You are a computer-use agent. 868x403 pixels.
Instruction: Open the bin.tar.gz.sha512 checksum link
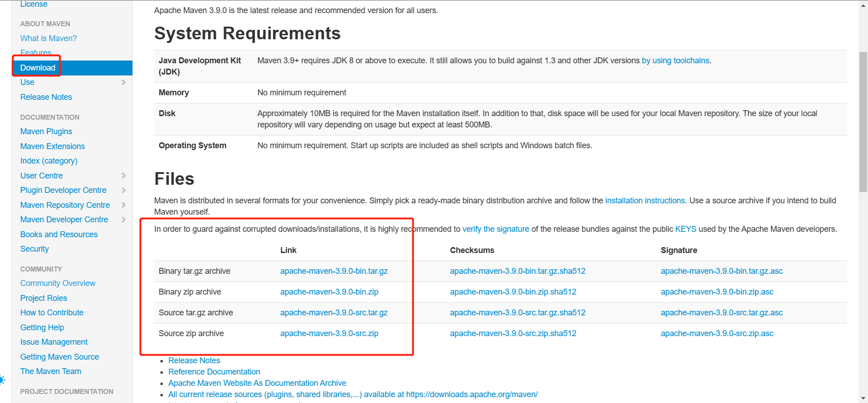point(518,271)
